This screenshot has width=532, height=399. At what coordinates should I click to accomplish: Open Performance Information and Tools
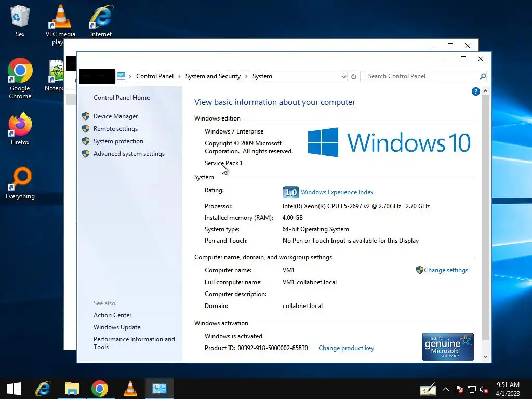(134, 343)
